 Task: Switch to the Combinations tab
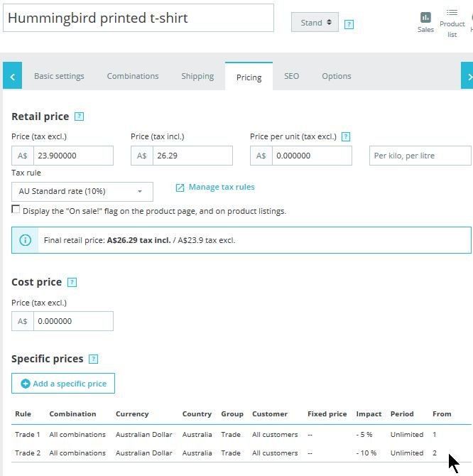pos(133,76)
